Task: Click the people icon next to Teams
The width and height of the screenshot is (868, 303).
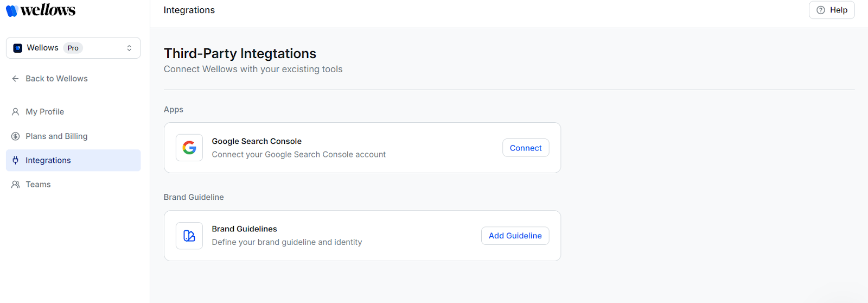Action: [15, 185]
